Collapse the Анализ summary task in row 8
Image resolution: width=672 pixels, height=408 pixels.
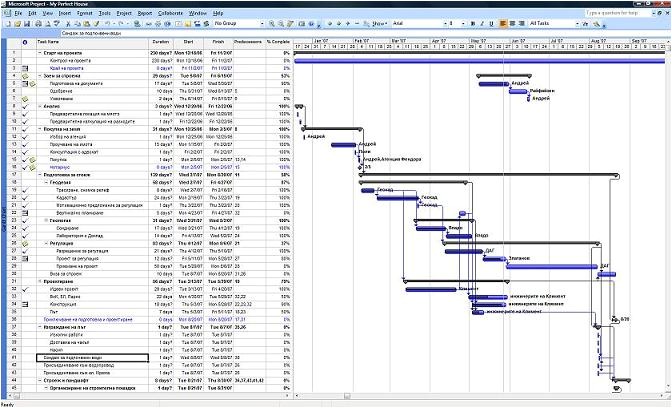[x=40, y=106]
